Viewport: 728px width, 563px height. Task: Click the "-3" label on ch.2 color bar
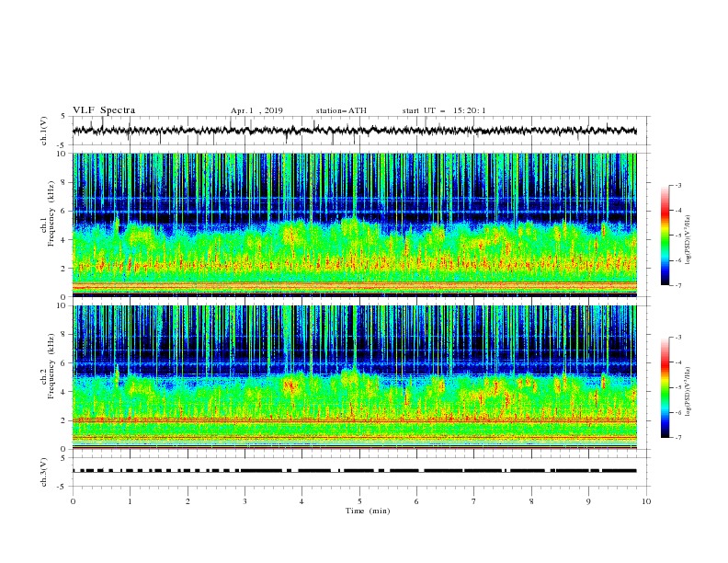coord(677,338)
